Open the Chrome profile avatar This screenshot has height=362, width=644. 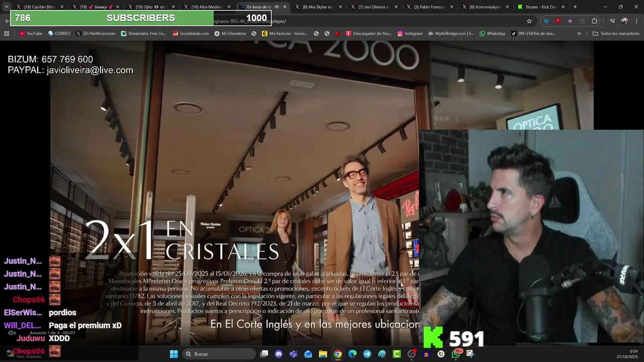624,21
